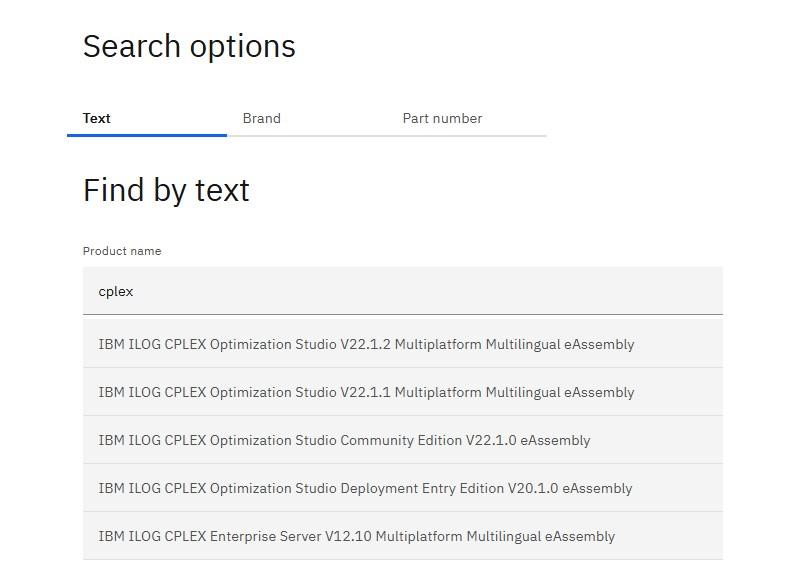This screenshot has width=802, height=578.
Task: Choose CPLEX Optimization Studio V22.1.2 suggestion
Action: 366,344
